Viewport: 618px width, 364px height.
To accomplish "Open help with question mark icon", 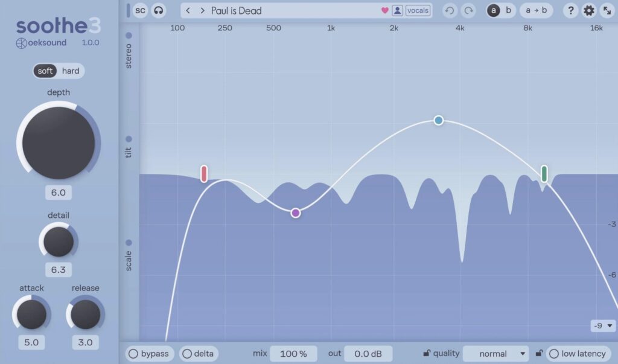I will pyautogui.click(x=571, y=11).
